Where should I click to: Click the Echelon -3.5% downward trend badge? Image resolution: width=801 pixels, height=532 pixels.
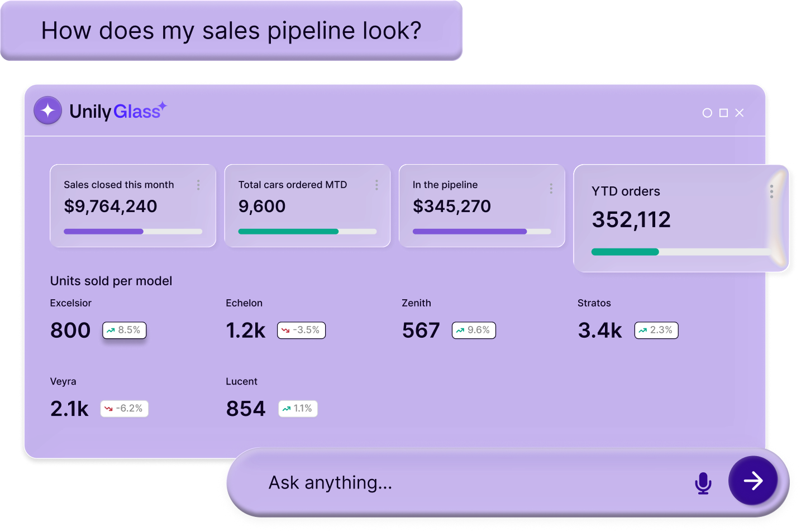tap(301, 330)
